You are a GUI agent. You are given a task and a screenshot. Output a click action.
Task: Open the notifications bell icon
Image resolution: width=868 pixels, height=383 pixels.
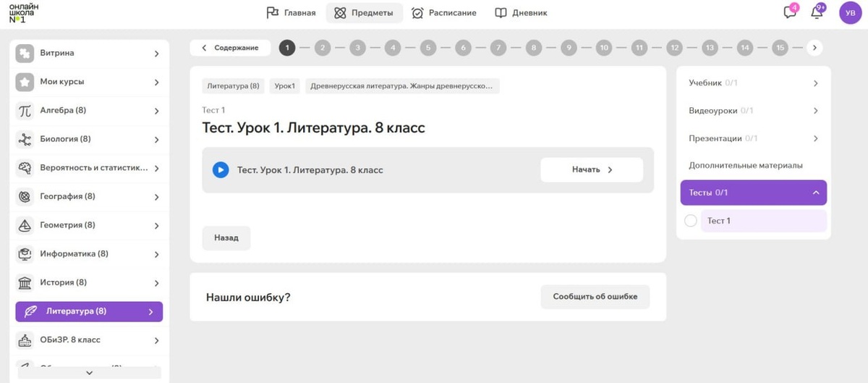(817, 12)
